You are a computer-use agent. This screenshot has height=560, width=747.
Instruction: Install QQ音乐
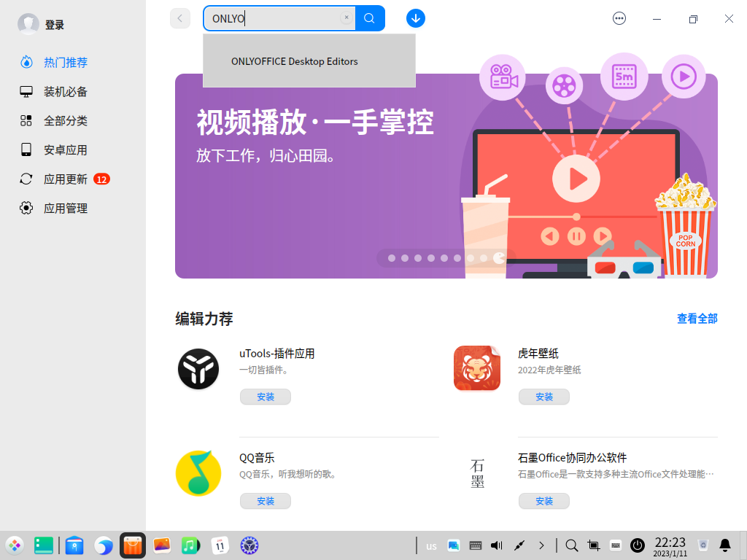pos(266,501)
